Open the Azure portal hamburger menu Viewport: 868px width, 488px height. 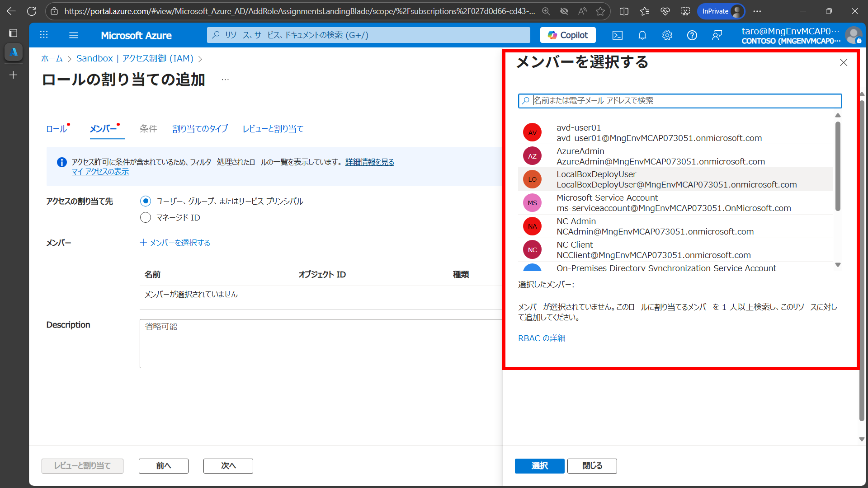click(x=74, y=35)
